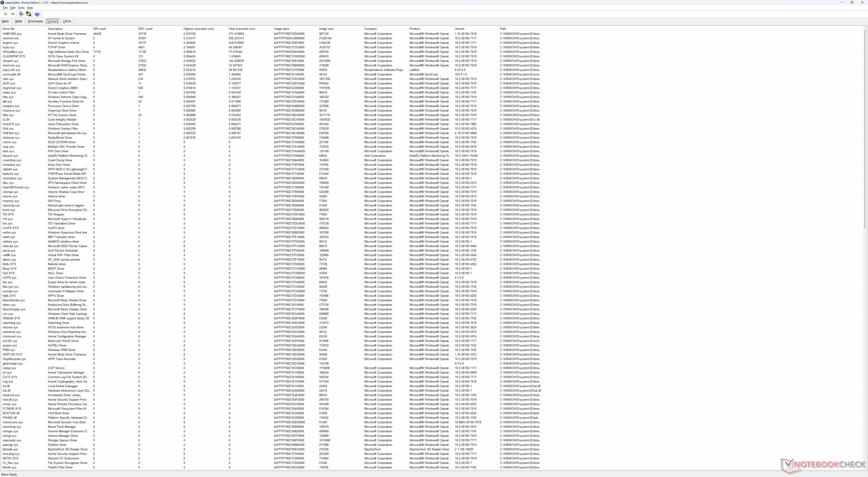
Task: Select the Ntfs.sys driver row
Action: pyautogui.click(x=272, y=115)
